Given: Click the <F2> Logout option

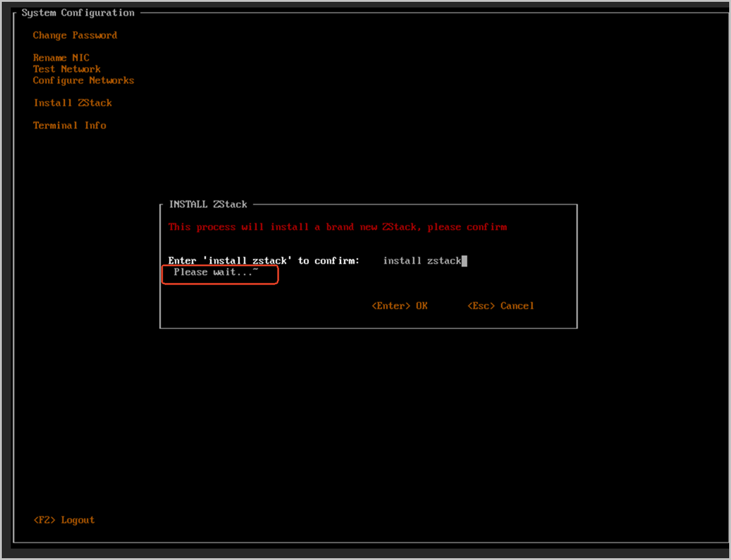Looking at the screenshot, I should pos(64,520).
